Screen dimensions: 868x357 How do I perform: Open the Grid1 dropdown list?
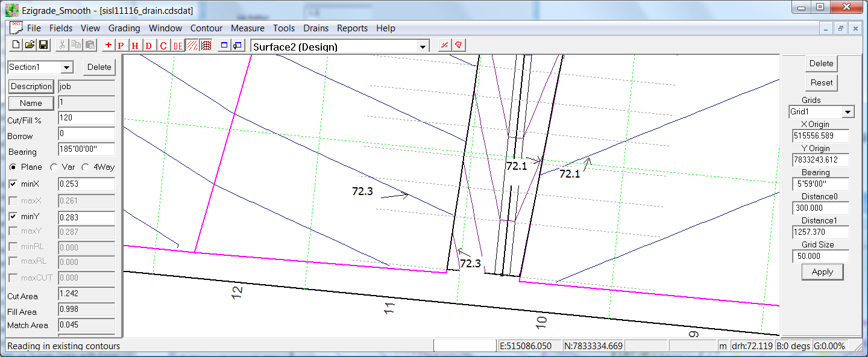[x=848, y=112]
